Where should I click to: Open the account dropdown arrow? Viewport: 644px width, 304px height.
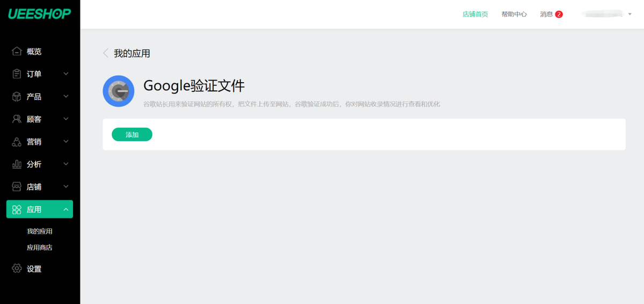point(630,15)
